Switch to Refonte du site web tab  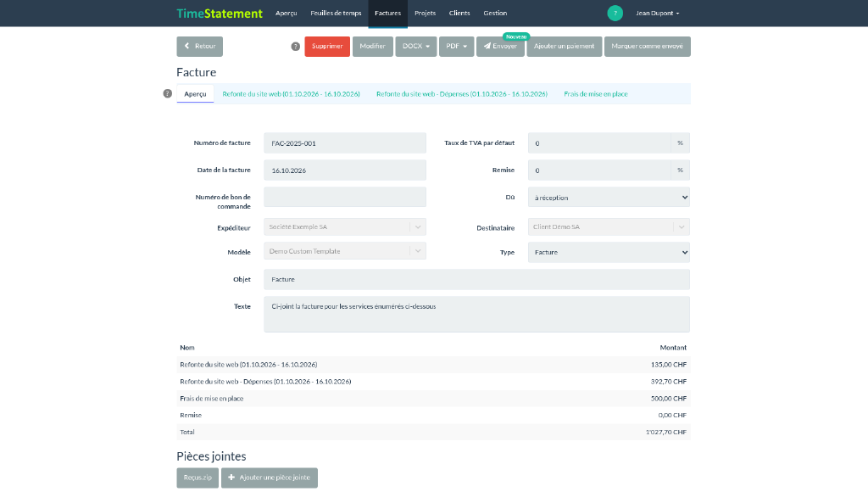click(292, 94)
